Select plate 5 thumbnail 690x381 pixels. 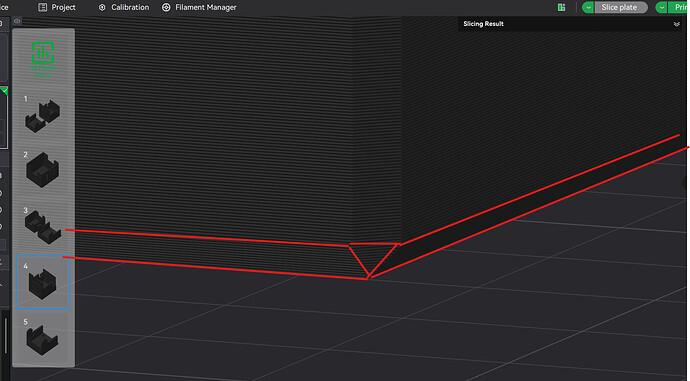click(43, 339)
